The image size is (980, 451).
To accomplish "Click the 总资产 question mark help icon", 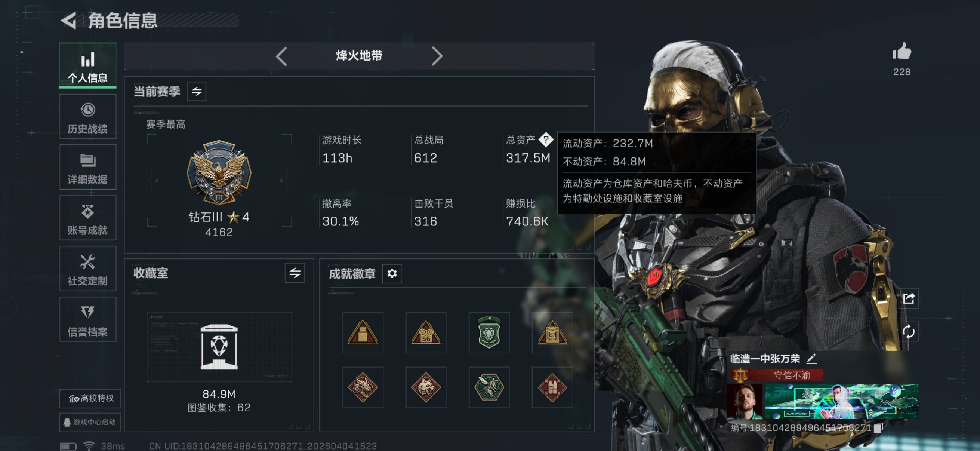I will coord(546,140).
